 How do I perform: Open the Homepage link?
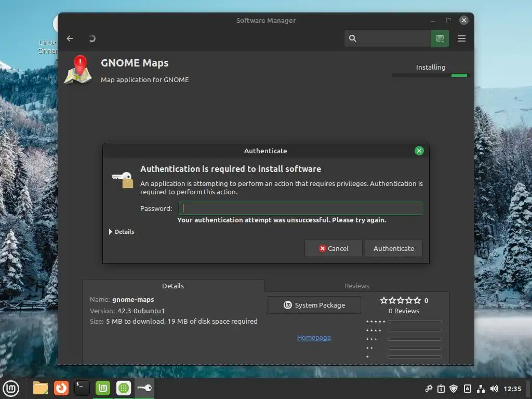click(x=314, y=337)
